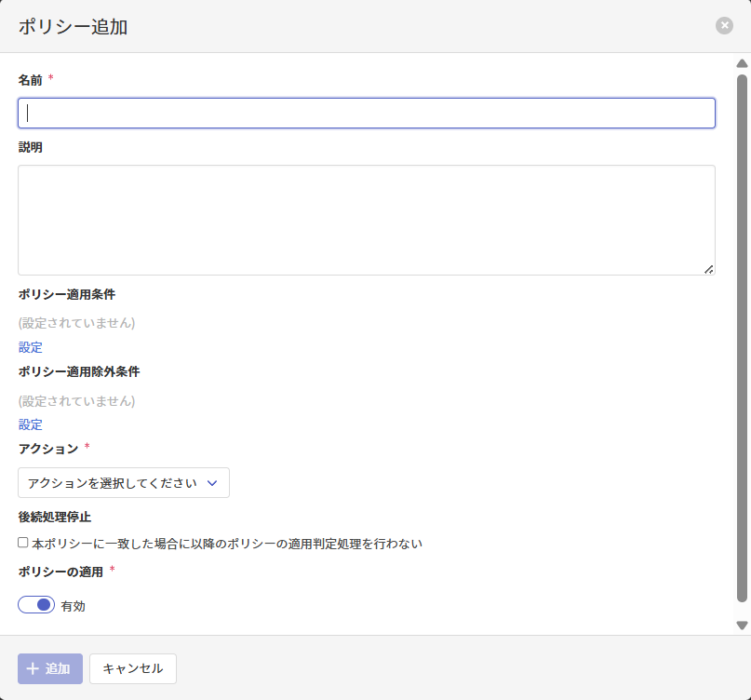This screenshot has height=700, width=751.
Task: Open 設定 link under ポリシー適用除外条件
Action: click(31, 424)
